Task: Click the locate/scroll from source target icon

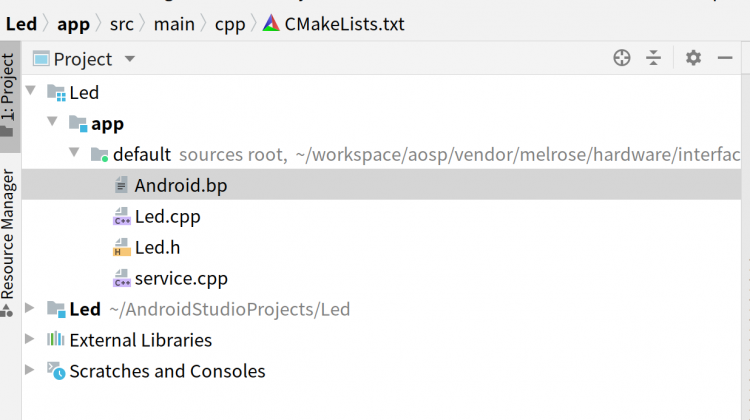Action: [622, 58]
